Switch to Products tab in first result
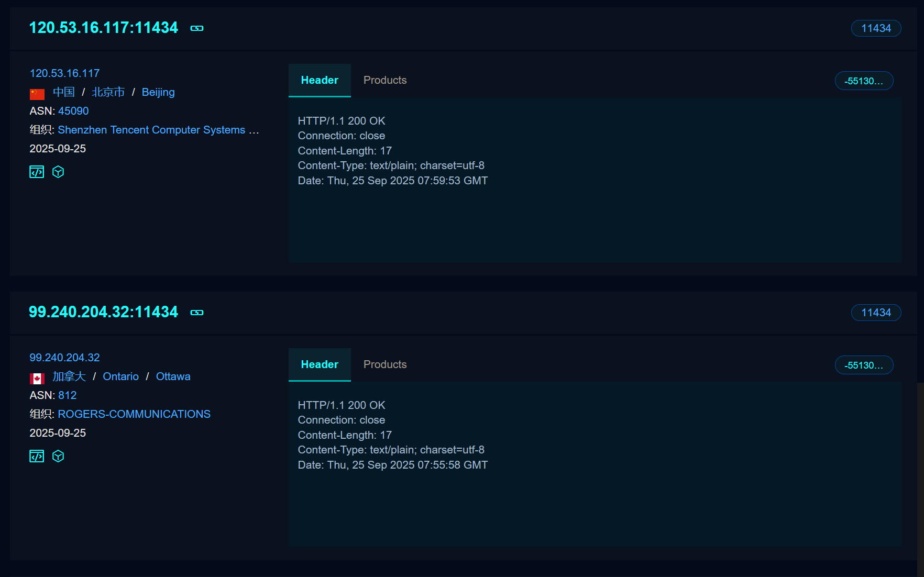Image resolution: width=924 pixels, height=577 pixels. point(385,80)
